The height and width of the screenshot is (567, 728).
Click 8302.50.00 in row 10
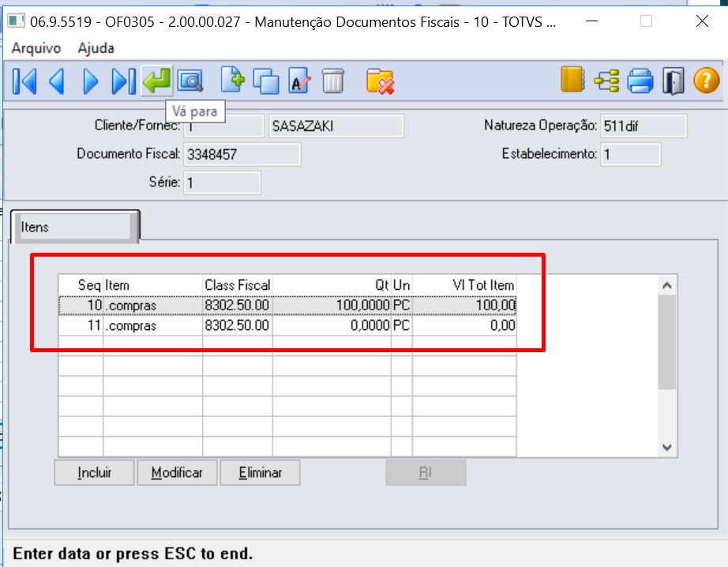tap(238, 305)
